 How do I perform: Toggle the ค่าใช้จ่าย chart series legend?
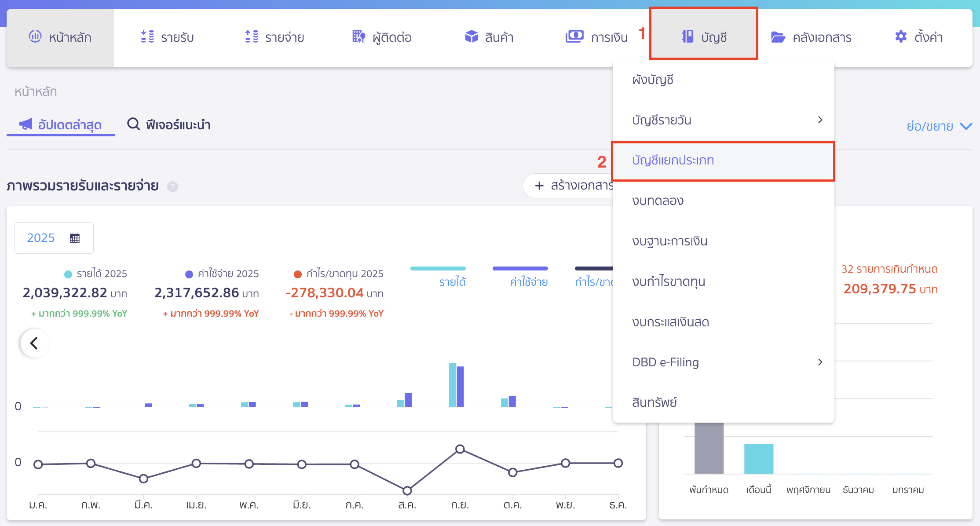[x=529, y=281]
